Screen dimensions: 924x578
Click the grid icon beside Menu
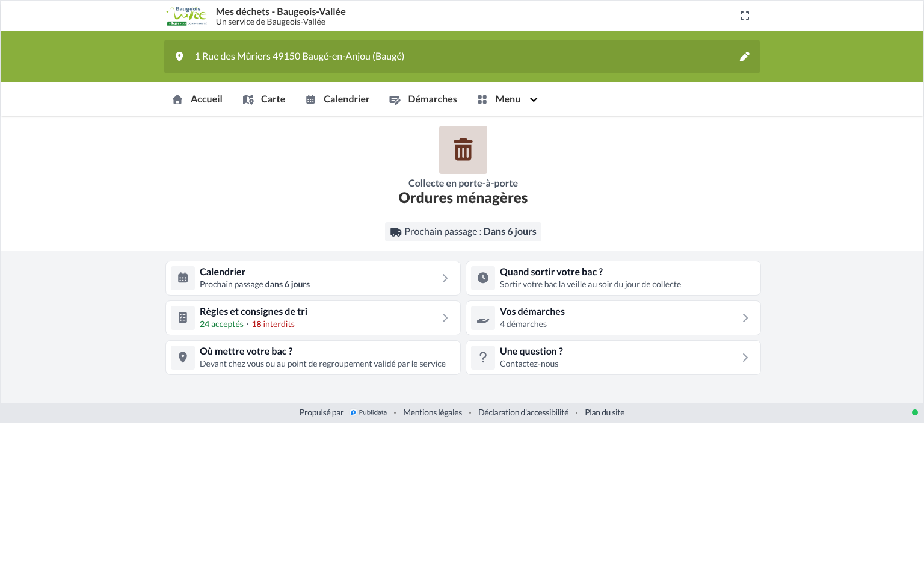[x=482, y=99]
